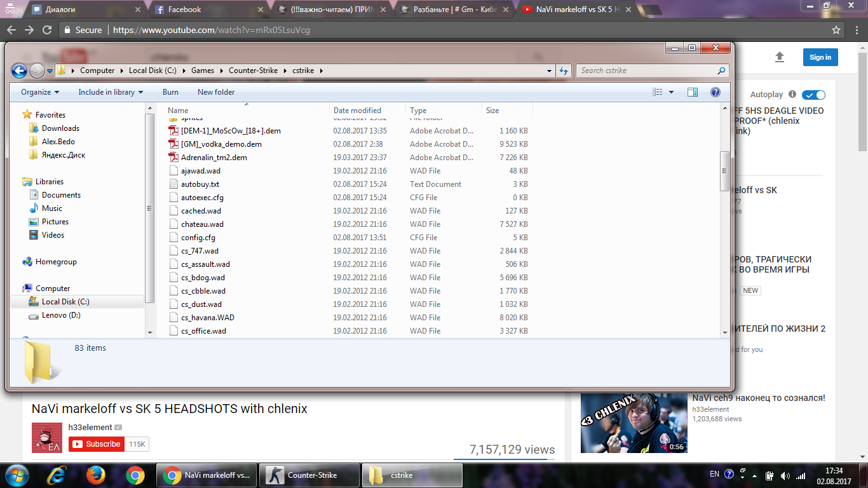Click Counter-Strike in address breadcrumb

pyautogui.click(x=254, y=71)
